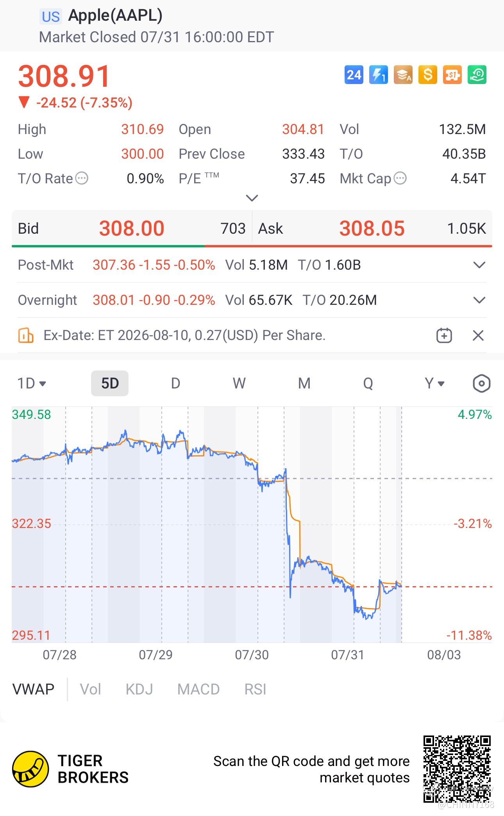Screen dimensions: 504x816
Task: Show T/O Rate info tooltip
Action: point(82,179)
